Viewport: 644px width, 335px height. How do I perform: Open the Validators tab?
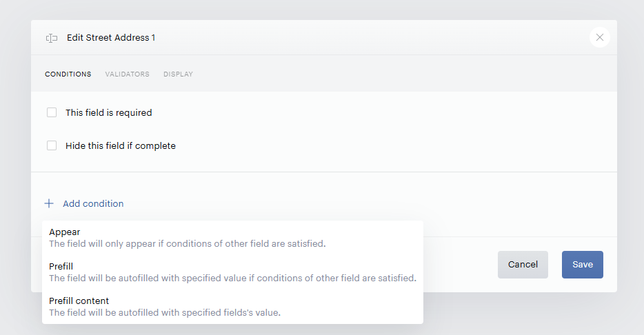[128, 74]
